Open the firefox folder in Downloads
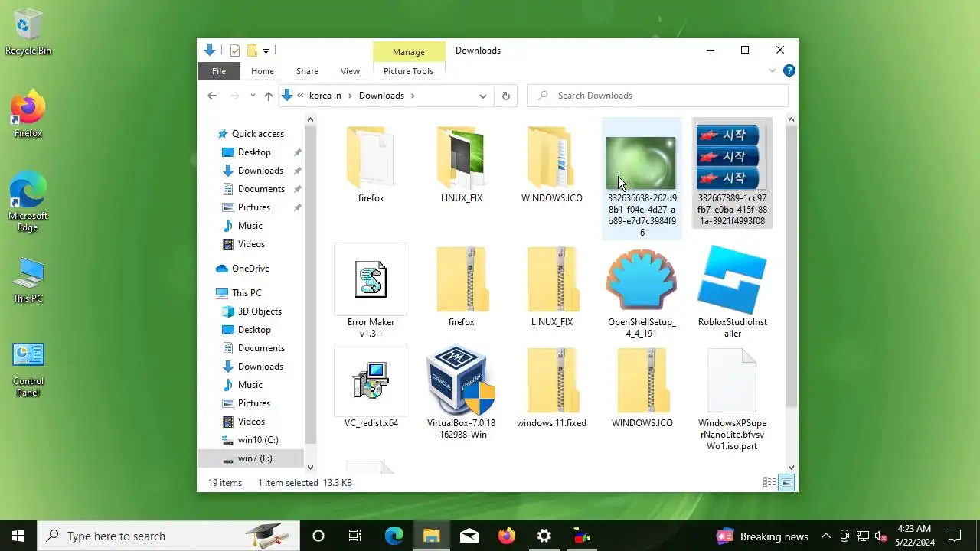Screen dimensions: 980x551 pyautogui.click(x=371, y=163)
